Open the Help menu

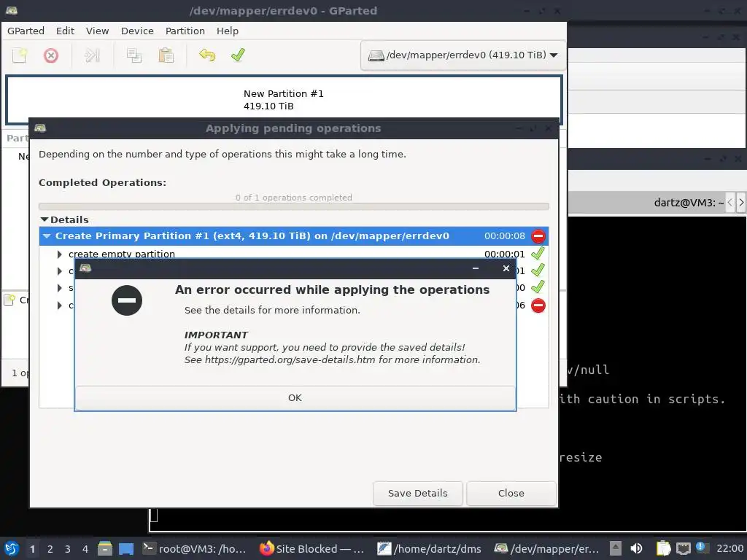[x=228, y=31]
